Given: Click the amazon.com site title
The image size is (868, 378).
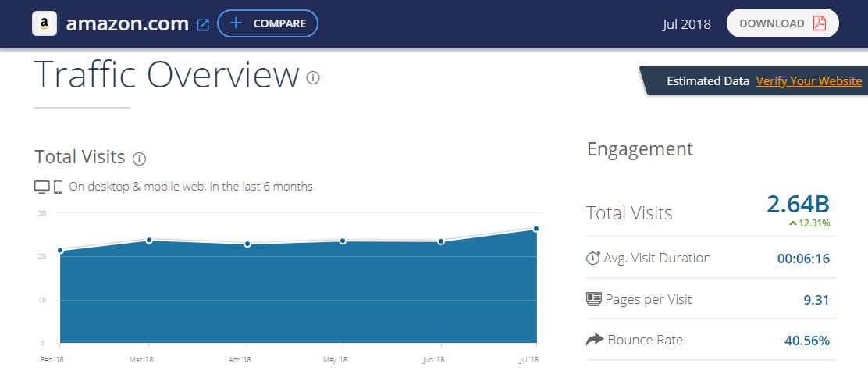Looking at the screenshot, I should pyautogui.click(x=127, y=24).
